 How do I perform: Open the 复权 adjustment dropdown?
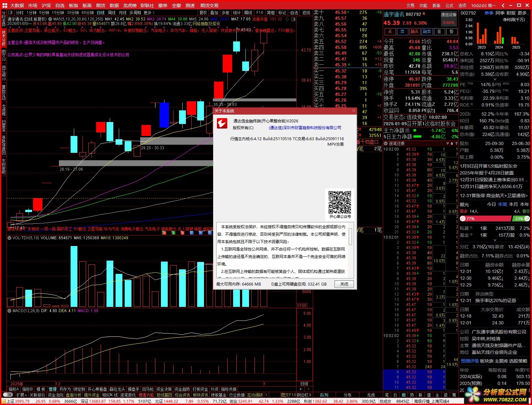(x=203, y=13)
